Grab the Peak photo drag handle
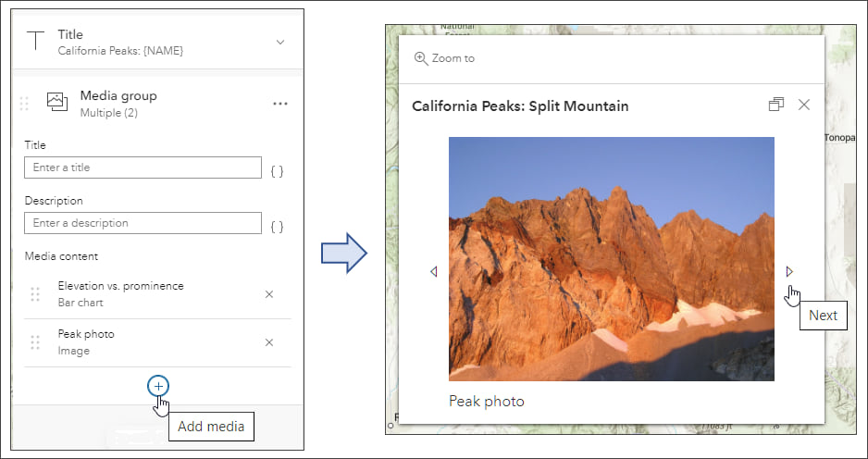Viewport: 868px width, 459px height. pyautogui.click(x=35, y=342)
